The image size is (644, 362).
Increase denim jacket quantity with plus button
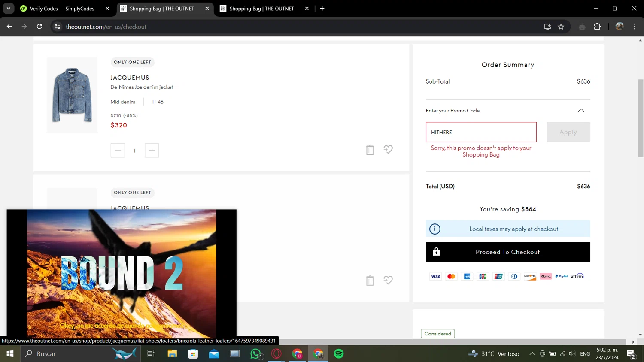152,151
